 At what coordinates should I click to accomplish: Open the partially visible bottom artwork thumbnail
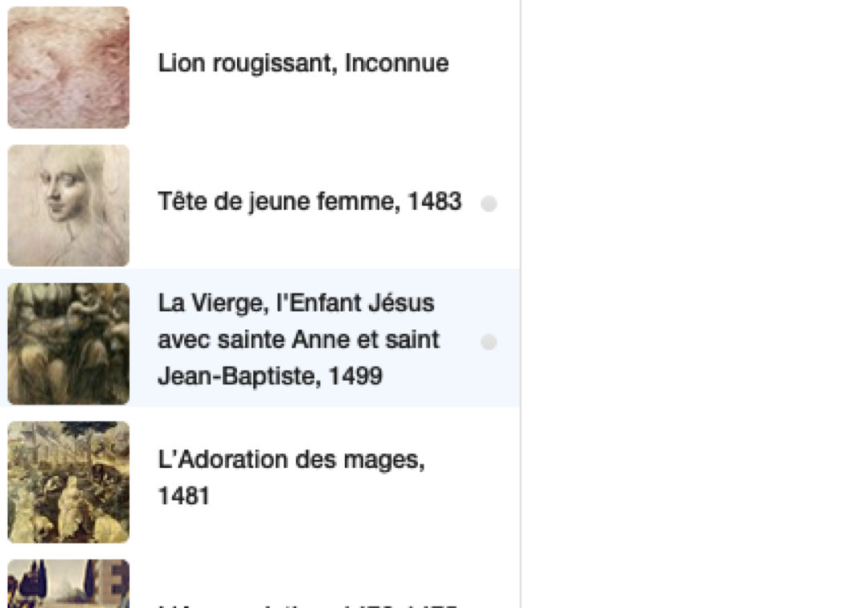[x=68, y=585]
